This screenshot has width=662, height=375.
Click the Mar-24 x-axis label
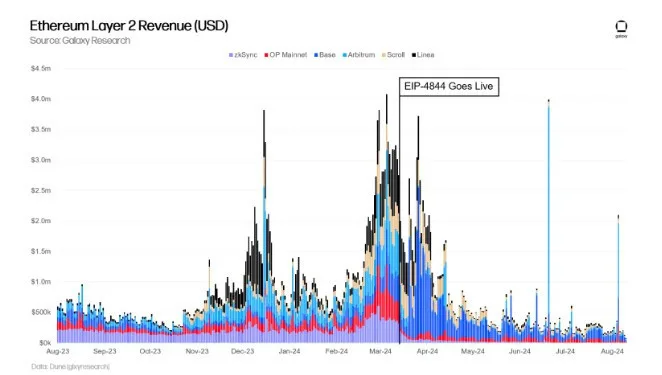point(380,351)
